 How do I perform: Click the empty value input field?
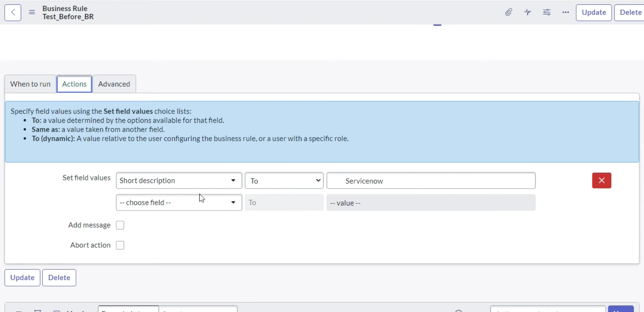[431, 202]
